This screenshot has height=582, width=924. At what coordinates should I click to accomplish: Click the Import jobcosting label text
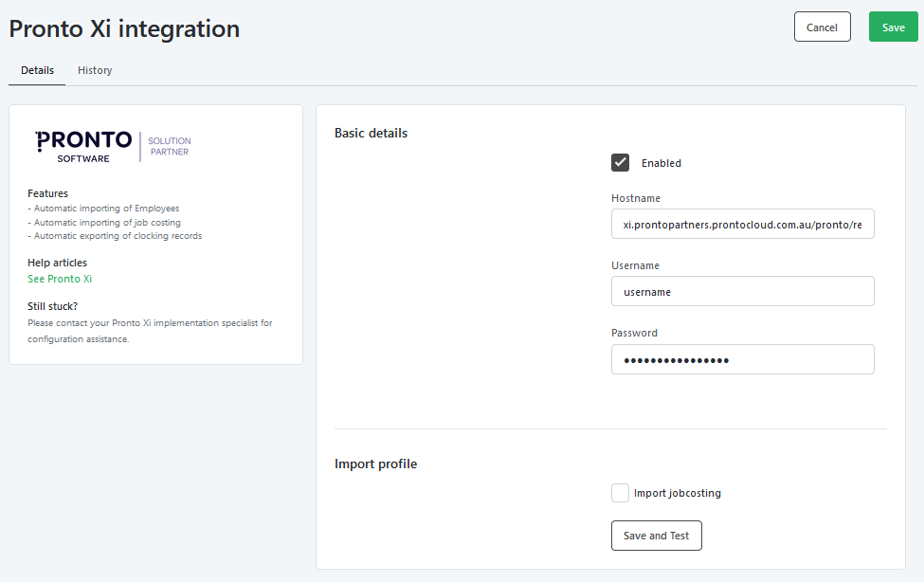[677, 493]
